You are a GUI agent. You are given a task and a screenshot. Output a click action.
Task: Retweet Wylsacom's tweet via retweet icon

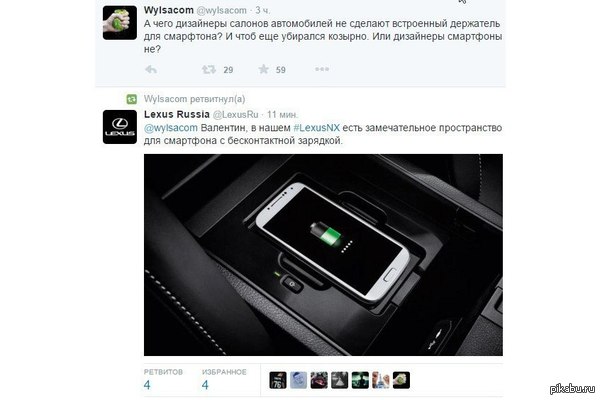click(x=209, y=70)
